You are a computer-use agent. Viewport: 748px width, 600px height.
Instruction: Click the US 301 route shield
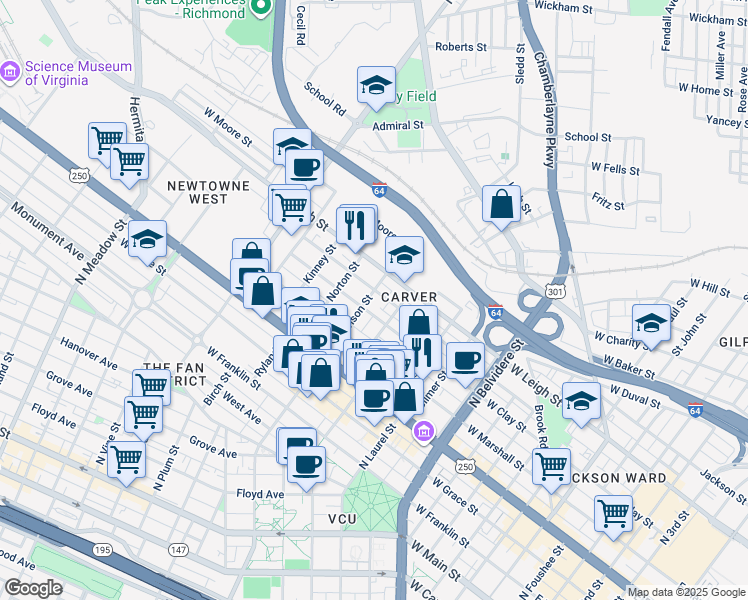click(x=555, y=290)
